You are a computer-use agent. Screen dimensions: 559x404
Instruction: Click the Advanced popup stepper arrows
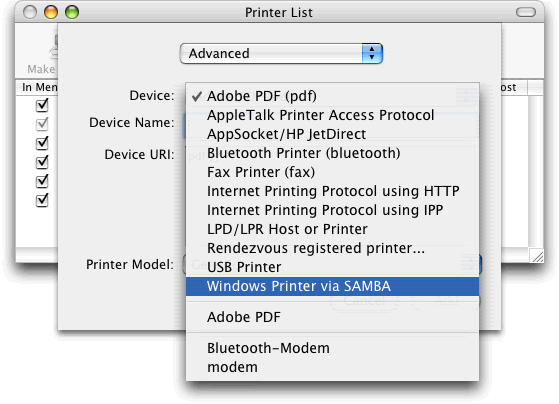pos(372,53)
